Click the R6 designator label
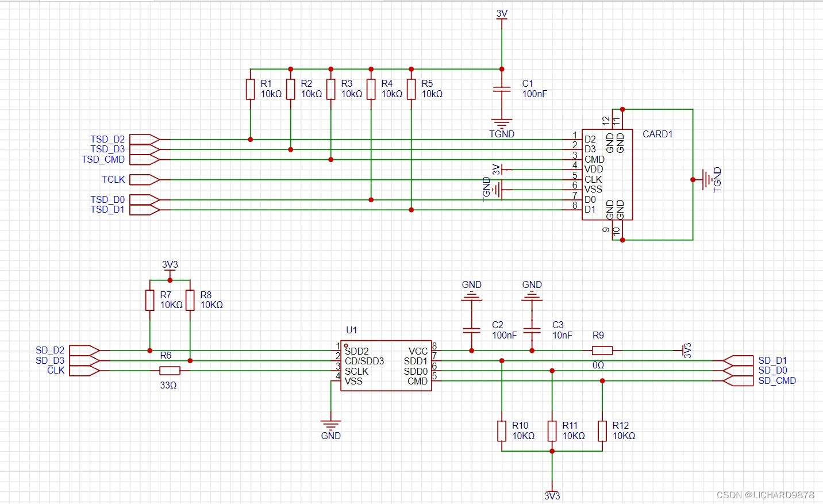823x504 pixels. [166, 355]
